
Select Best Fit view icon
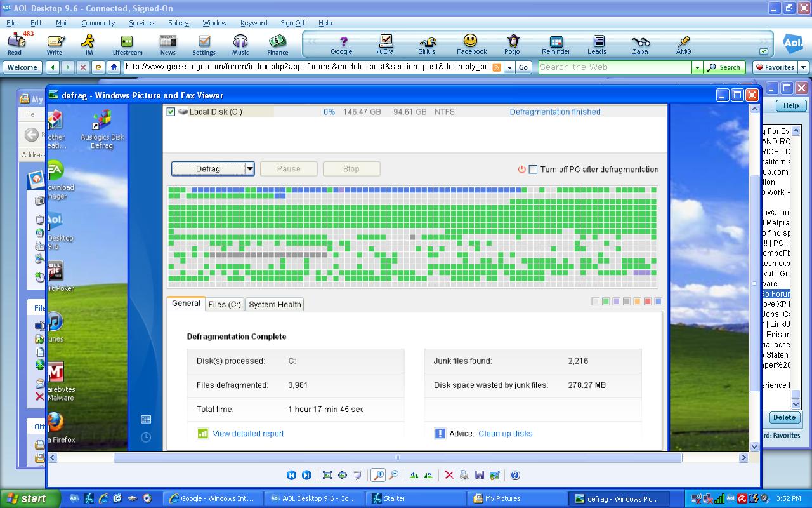pyautogui.click(x=327, y=475)
